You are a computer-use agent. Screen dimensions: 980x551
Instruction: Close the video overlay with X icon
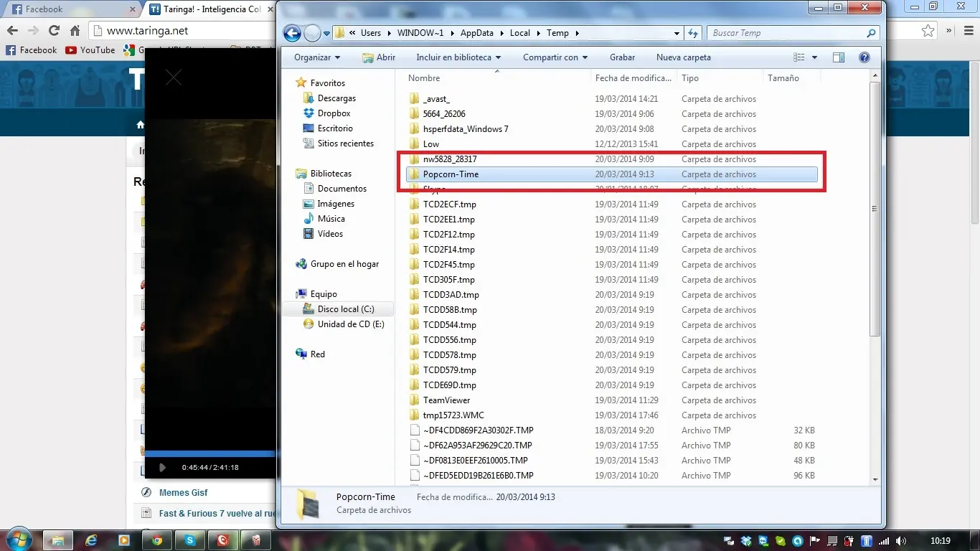click(174, 77)
